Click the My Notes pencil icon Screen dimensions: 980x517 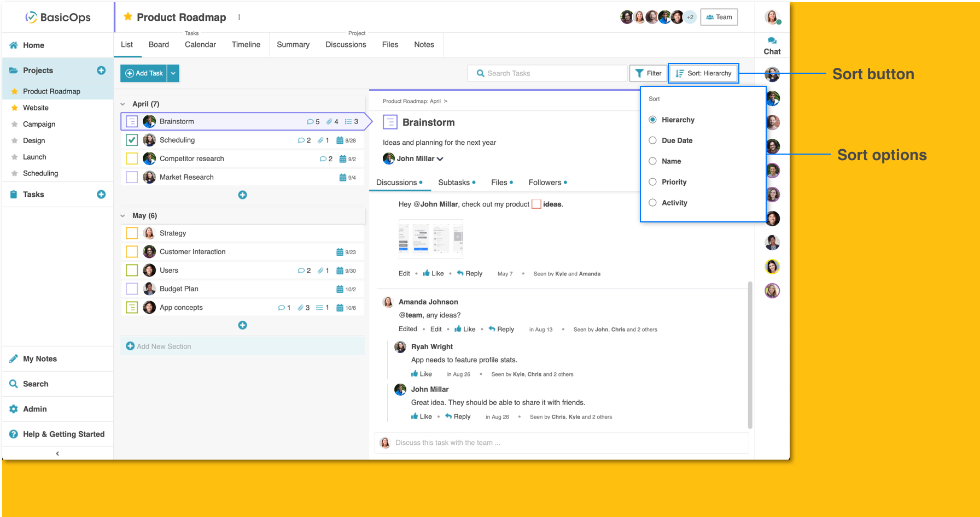coord(14,359)
